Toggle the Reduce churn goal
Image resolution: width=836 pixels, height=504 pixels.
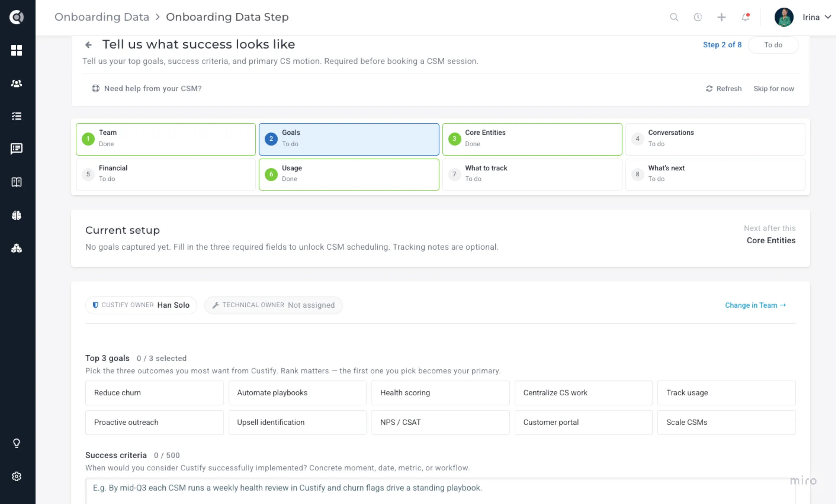pyautogui.click(x=154, y=393)
